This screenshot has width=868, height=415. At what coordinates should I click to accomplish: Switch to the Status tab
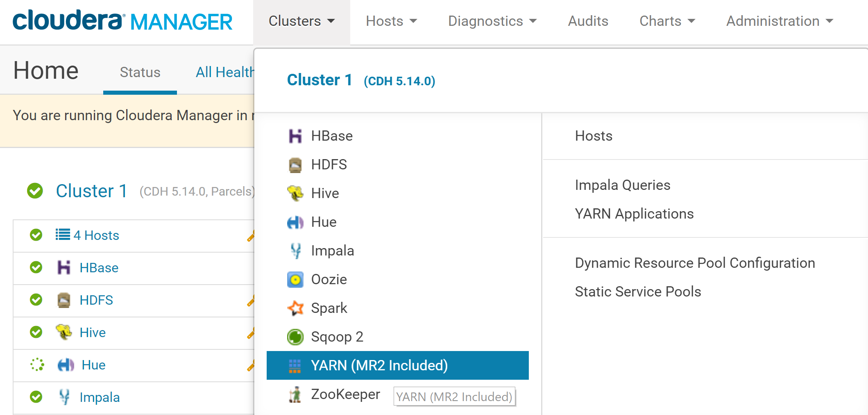140,73
